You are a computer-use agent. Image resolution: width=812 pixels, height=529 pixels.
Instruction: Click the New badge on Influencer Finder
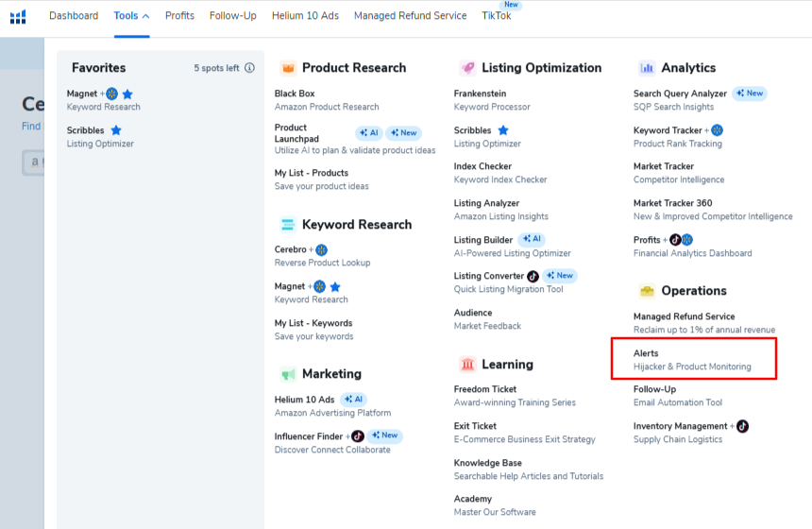tap(385, 435)
